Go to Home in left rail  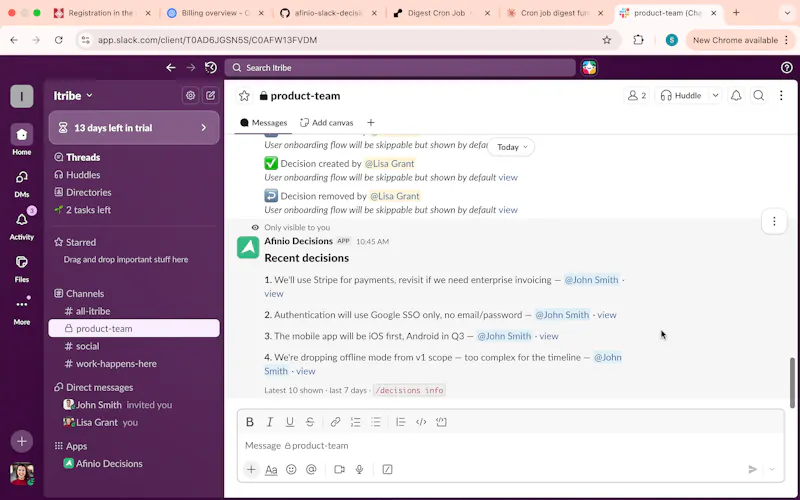(21, 140)
